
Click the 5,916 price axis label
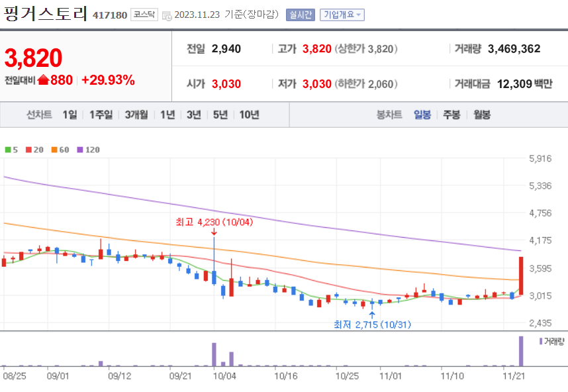pyautogui.click(x=540, y=158)
